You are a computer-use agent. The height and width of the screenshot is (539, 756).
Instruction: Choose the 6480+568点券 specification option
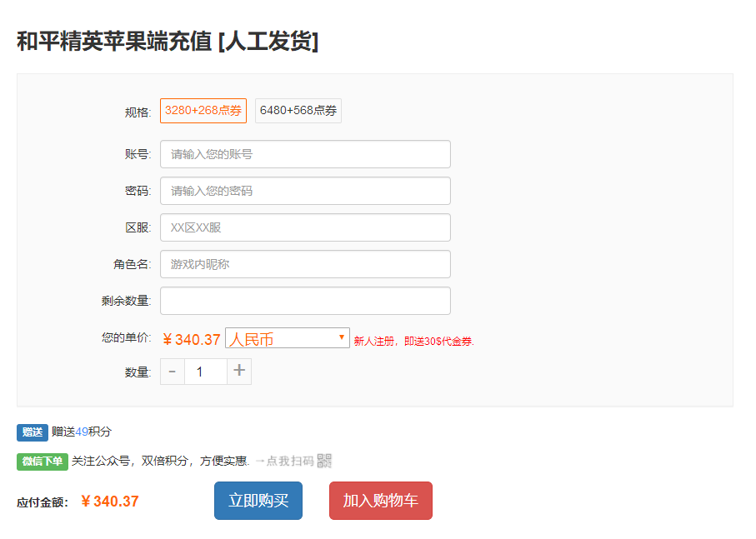298,111
